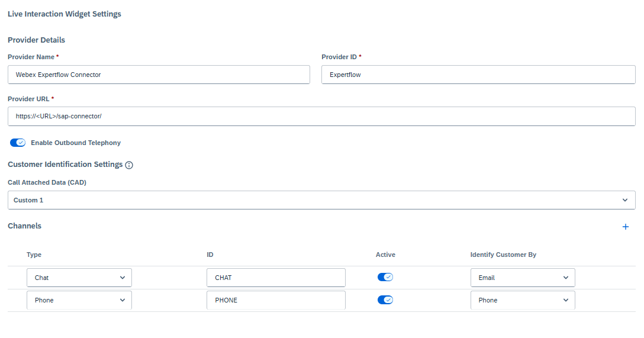The height and width of the screenshot is (338, 644).
Task: Click the Provider ID input field
Action: tap(478, 75)
